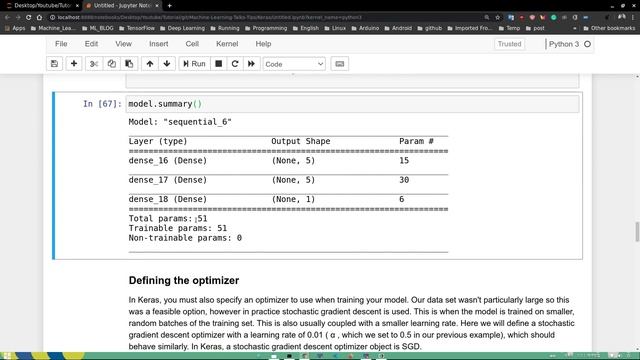Open the Edit menu
Image resolution: width=640 pixels, height=360 pixels.
[91, 44]
